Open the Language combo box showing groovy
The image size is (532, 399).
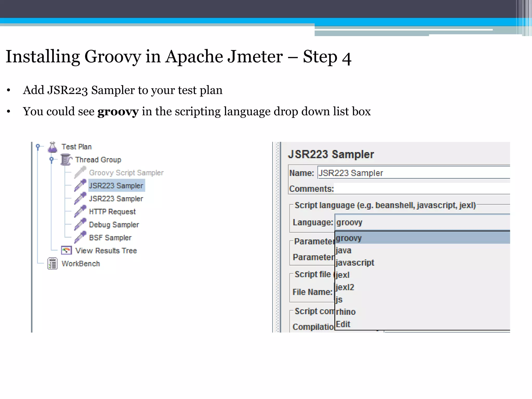pos(422,222)
